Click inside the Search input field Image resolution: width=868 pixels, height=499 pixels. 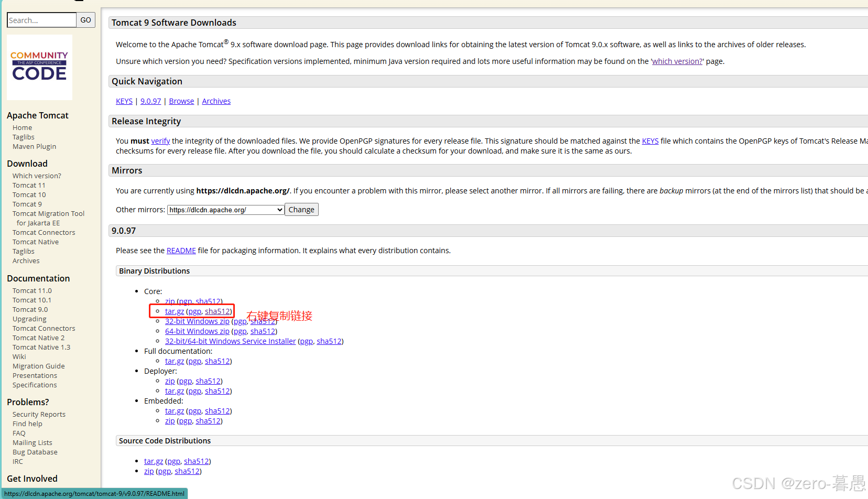(x=41, y=20)
